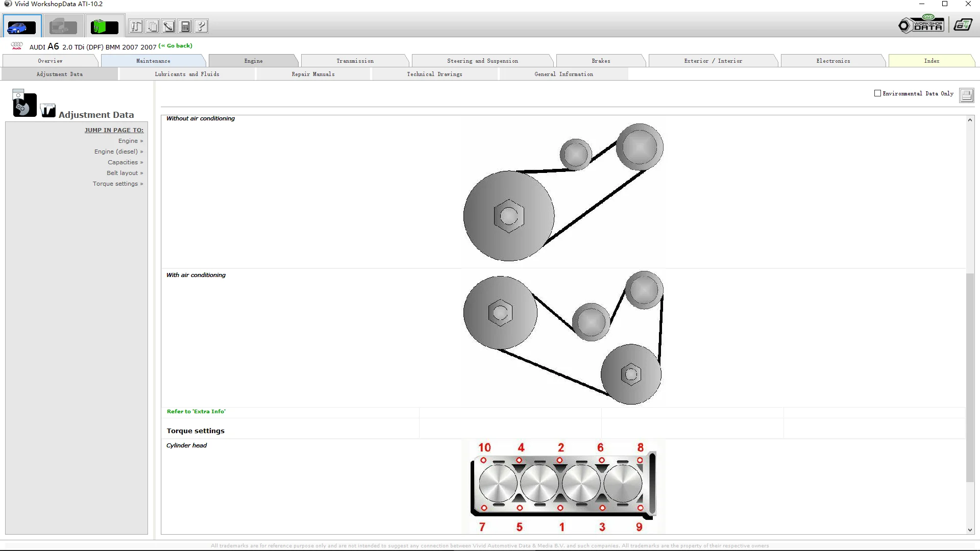980x551 pixels.
Task: Open the green binders manuals icon
Action: point(104,27)
